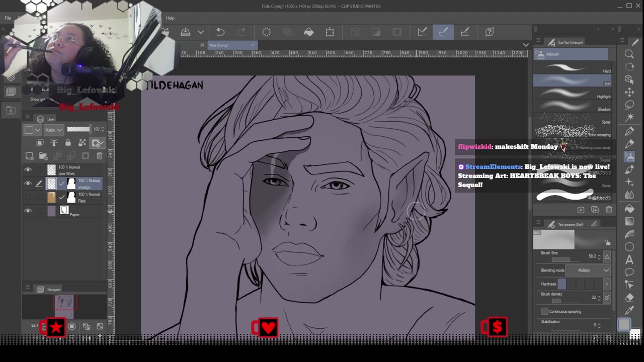Open Brush Size dynamics settings
Viewport: 644px width, 362px height.
[607, 257]
